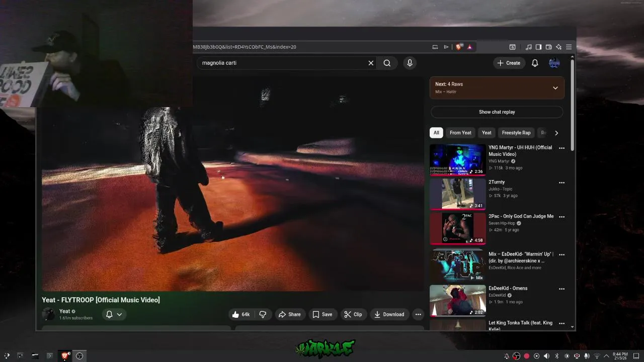Toggle notification bell on Yeat channel
This screenshot has height=362, width=644.
point(109,314)
